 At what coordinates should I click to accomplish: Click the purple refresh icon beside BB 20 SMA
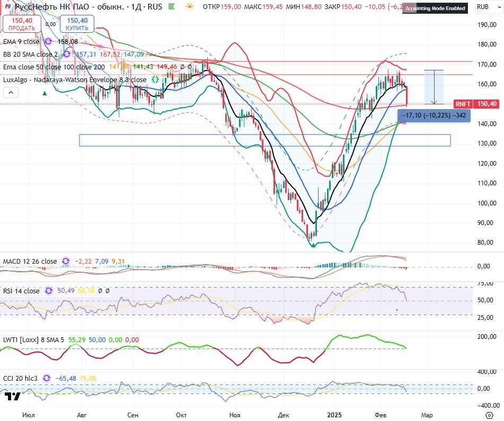pos(67,54)
